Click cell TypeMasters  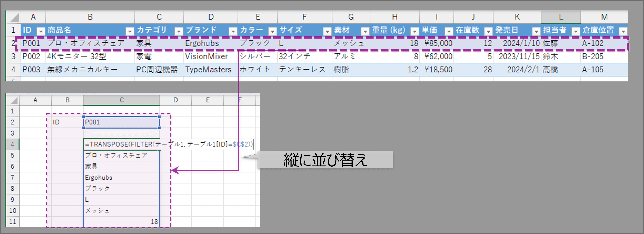coord(211,70)
